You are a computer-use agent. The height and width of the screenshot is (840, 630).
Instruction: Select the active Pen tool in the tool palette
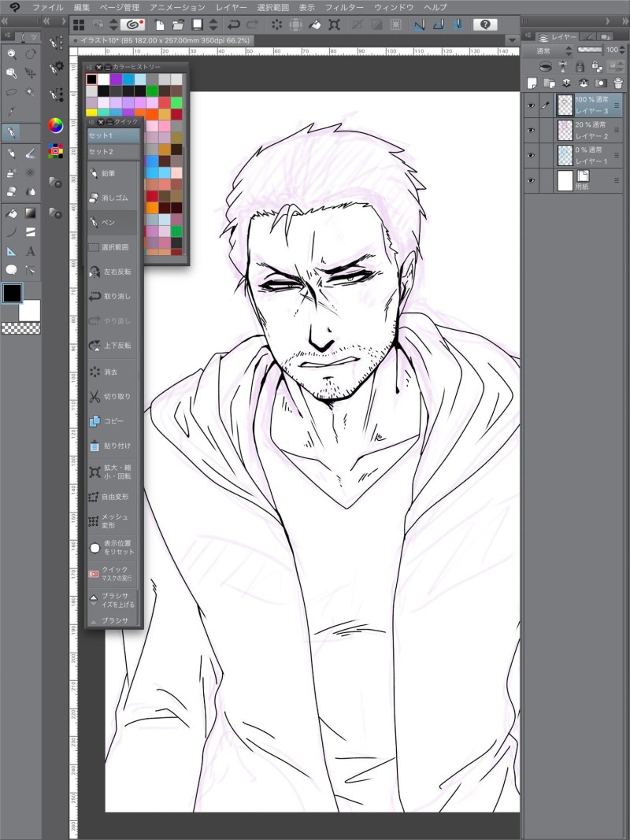click(11, 131)
